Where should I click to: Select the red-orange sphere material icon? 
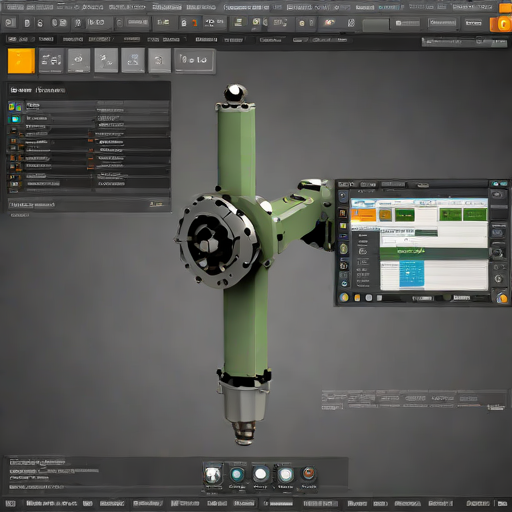coord(308,473)
